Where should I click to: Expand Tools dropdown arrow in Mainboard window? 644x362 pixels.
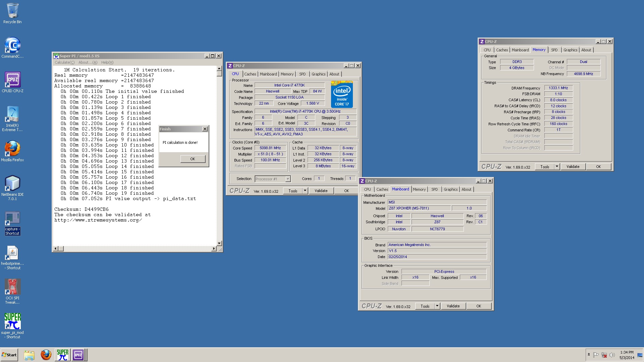pyautogui.click(x=437, y=306)
